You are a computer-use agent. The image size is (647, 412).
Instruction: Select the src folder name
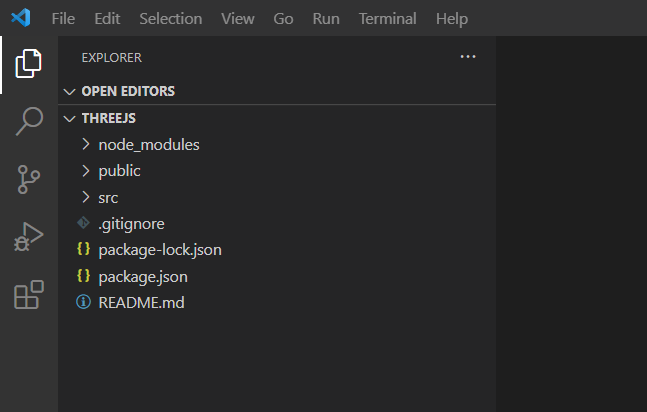[x=108, y=198]
